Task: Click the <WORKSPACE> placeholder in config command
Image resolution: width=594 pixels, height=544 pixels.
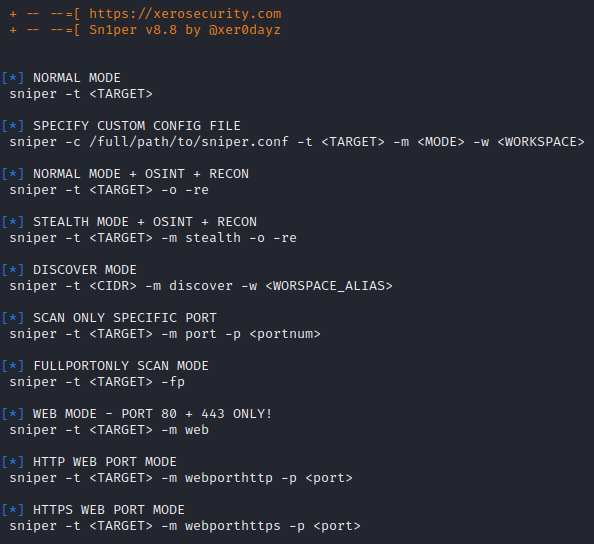Action: 541,142
